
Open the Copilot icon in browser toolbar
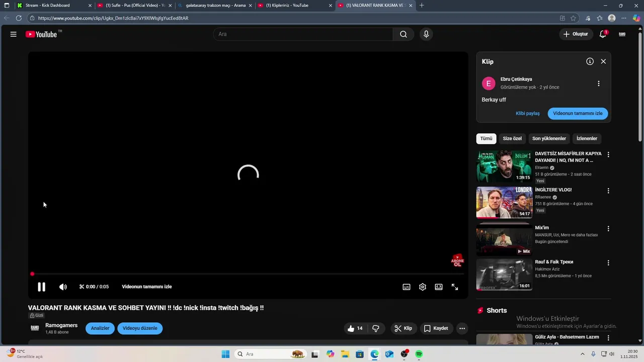(x=636, y=18)
